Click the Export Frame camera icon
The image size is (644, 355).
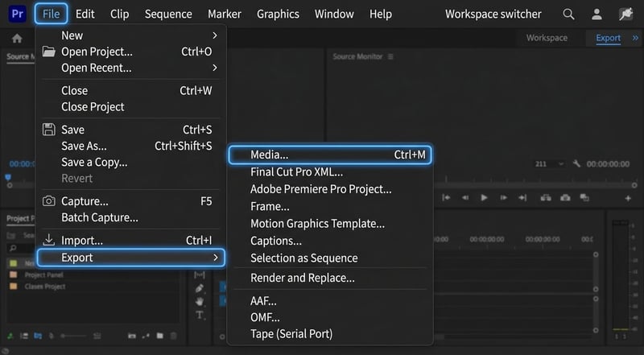click(565, 198)
